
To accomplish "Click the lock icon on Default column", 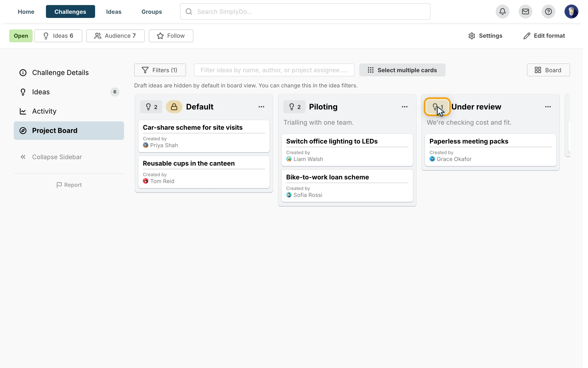I will tap(174, 106).
